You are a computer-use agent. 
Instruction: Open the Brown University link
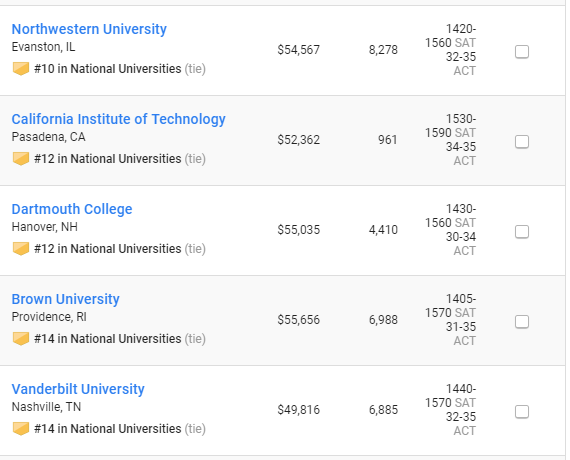click(65, 299)
